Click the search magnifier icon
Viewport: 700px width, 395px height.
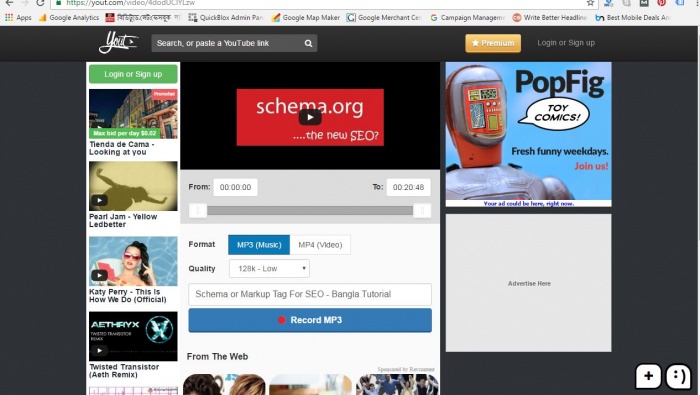coord(308,43)
